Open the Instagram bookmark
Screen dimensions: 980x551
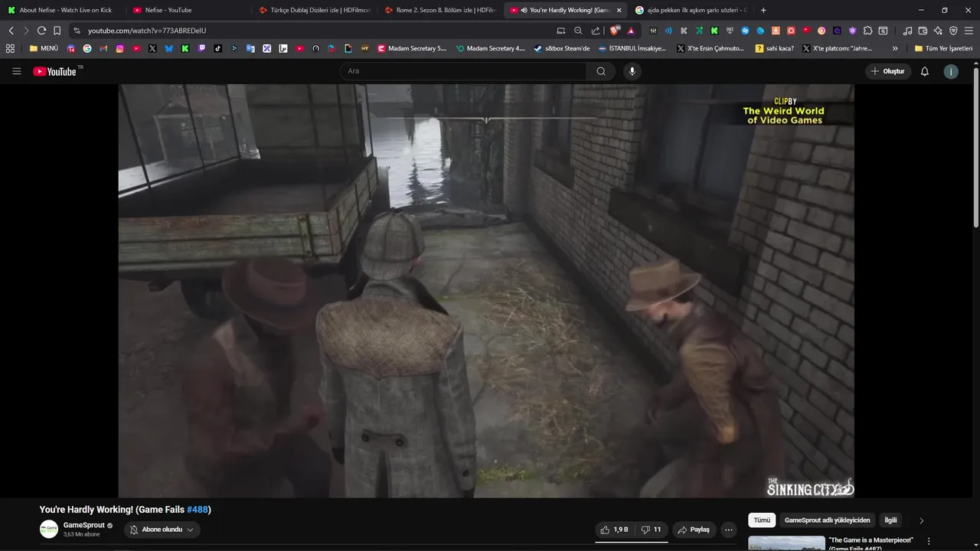click(x=120, y=48)
